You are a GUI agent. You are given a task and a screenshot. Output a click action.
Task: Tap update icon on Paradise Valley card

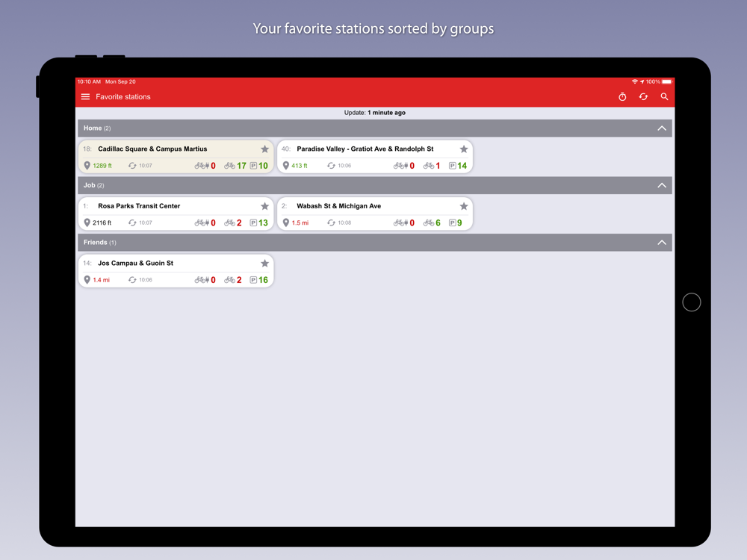[x=331, y=166]
